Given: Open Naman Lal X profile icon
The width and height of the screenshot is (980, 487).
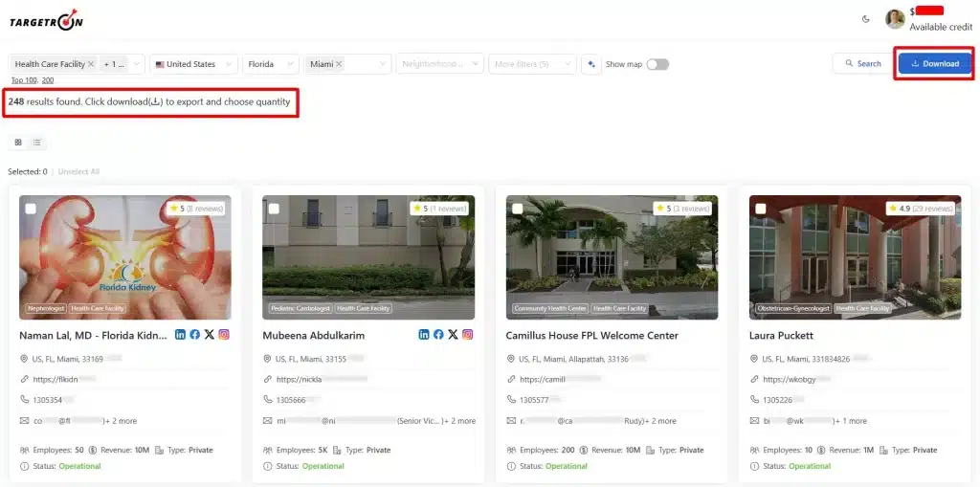Looking at the screenshot, I should 210,335.
